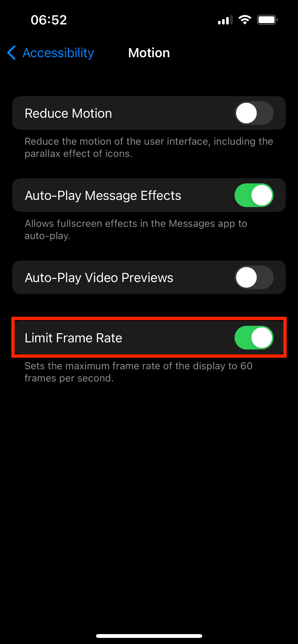Tap the blue back chevron icon
This screenshot has height=644, width=298.
pyautogui.click(x=12, y=53)
